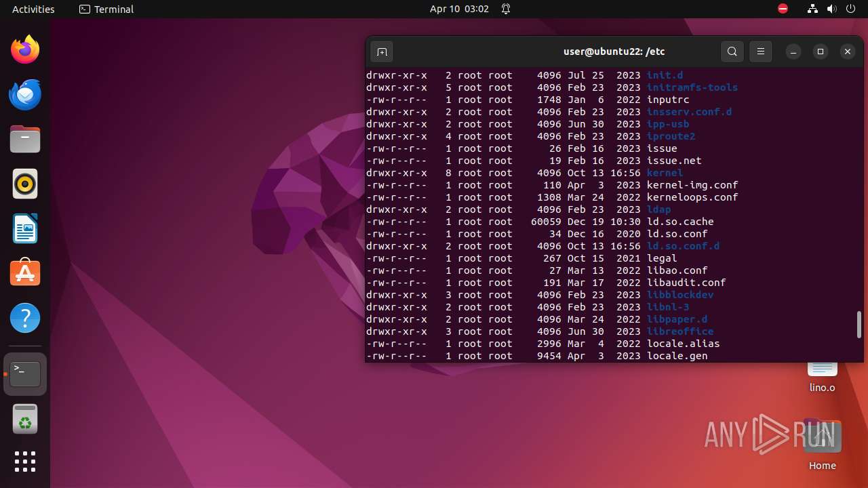Viewport: 868px width, 488px height.
Task: Open the notification bell indicator
Action: [506, 9]
